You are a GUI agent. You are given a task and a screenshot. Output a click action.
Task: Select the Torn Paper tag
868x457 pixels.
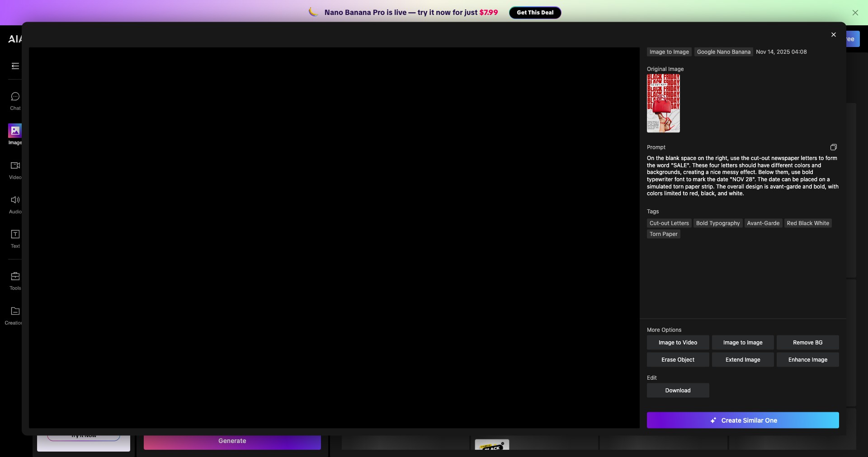coord(663,234)
